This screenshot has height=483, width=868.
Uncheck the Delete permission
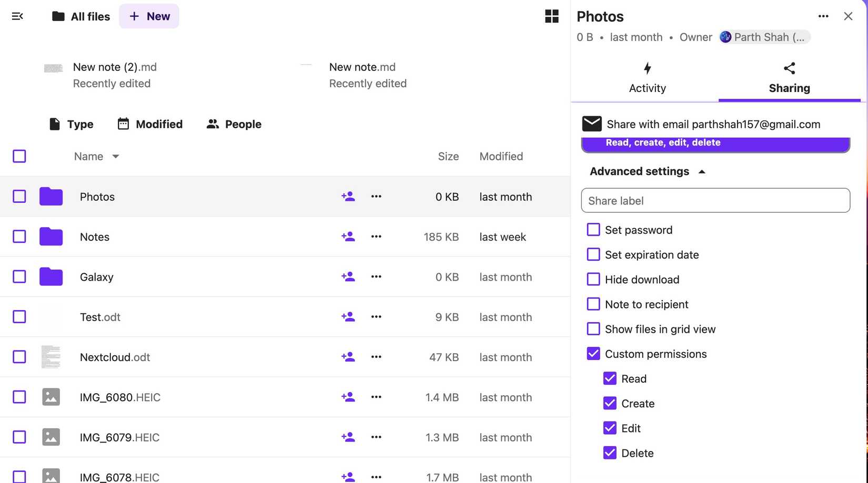pyautogui.click(x=610, y=453)
